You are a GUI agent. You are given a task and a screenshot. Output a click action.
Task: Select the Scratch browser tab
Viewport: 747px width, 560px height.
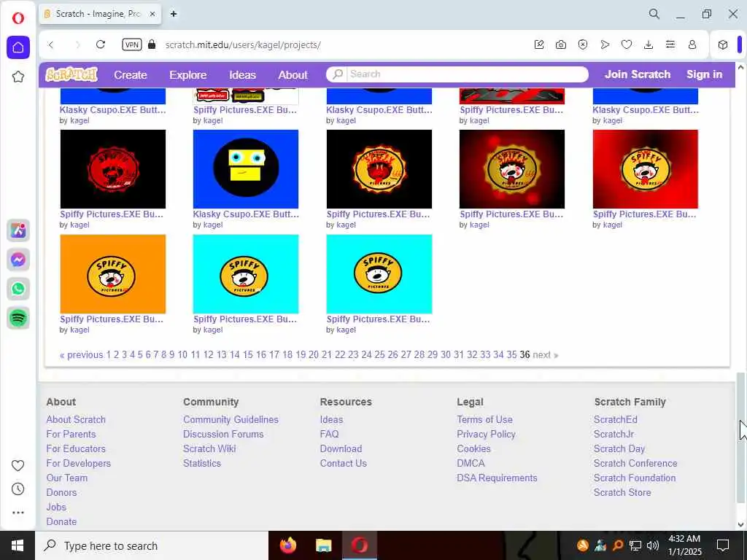point(99,14)
